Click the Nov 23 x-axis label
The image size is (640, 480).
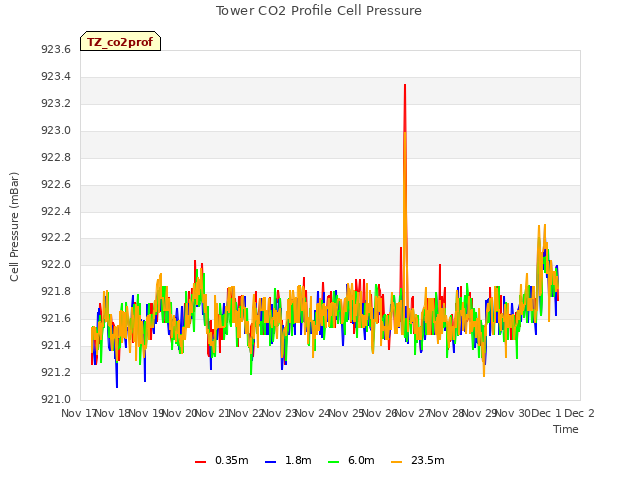(x=279, y=413)
